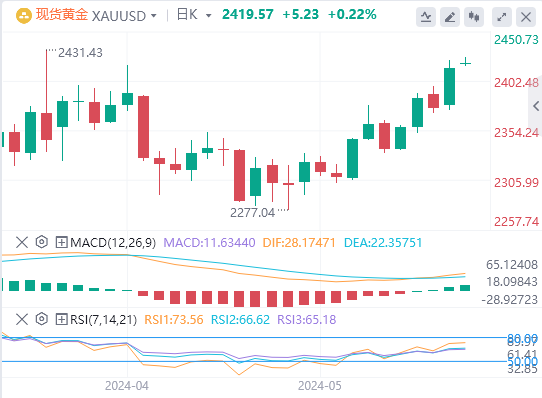The height and width of the screenshot is (398, 542).
Task: Click the 2431.43 high price candle
Action: [46, 126]
